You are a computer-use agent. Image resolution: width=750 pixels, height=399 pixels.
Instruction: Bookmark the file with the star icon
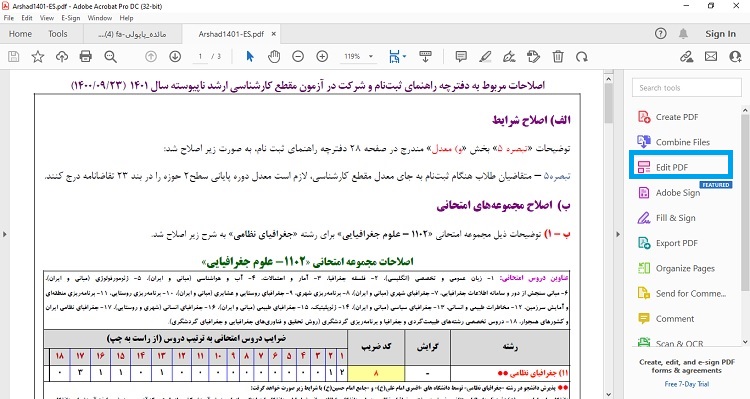pos(38,56)
